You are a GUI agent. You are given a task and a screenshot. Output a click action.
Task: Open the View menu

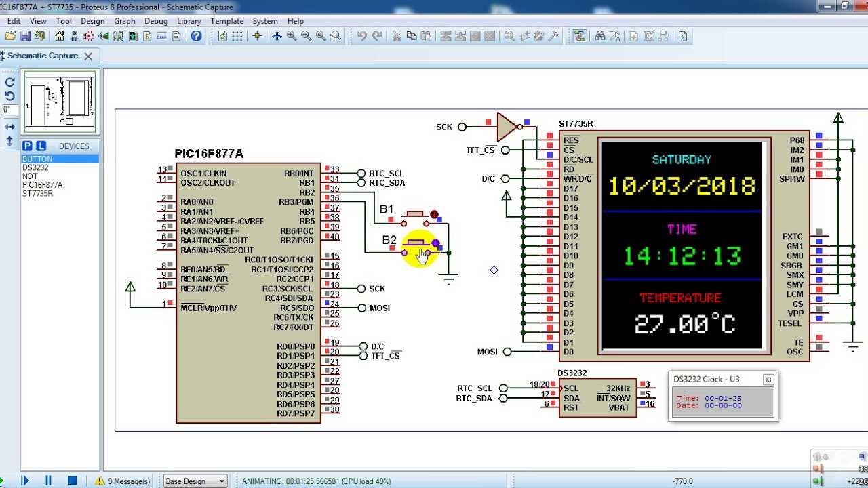38,21
